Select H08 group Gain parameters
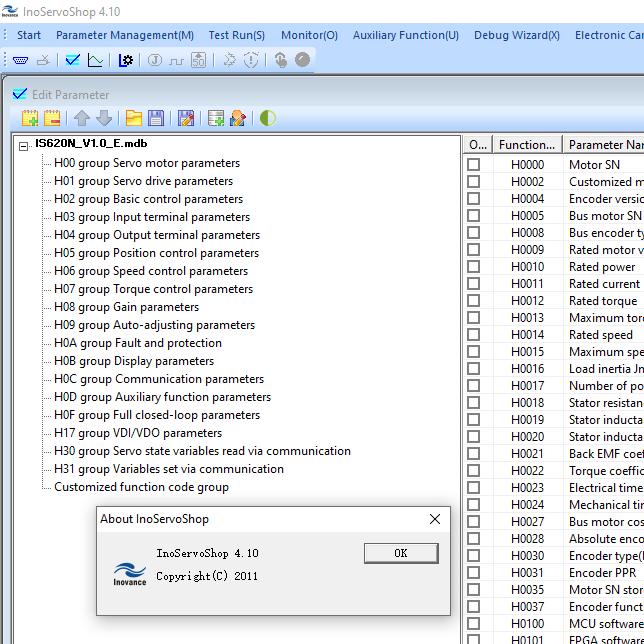 coord(126,307)
